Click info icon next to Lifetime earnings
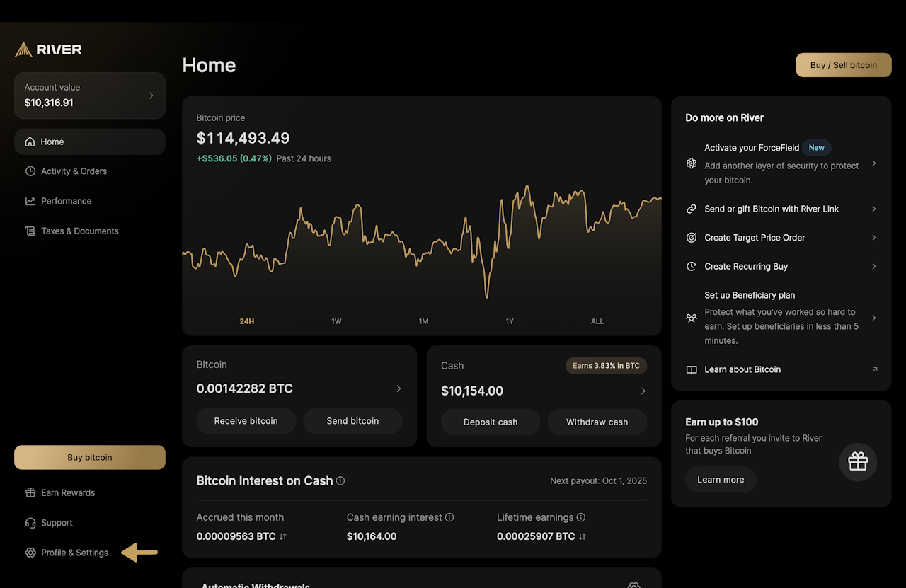This screenshot has width=906, height=588. coord(581,517)
